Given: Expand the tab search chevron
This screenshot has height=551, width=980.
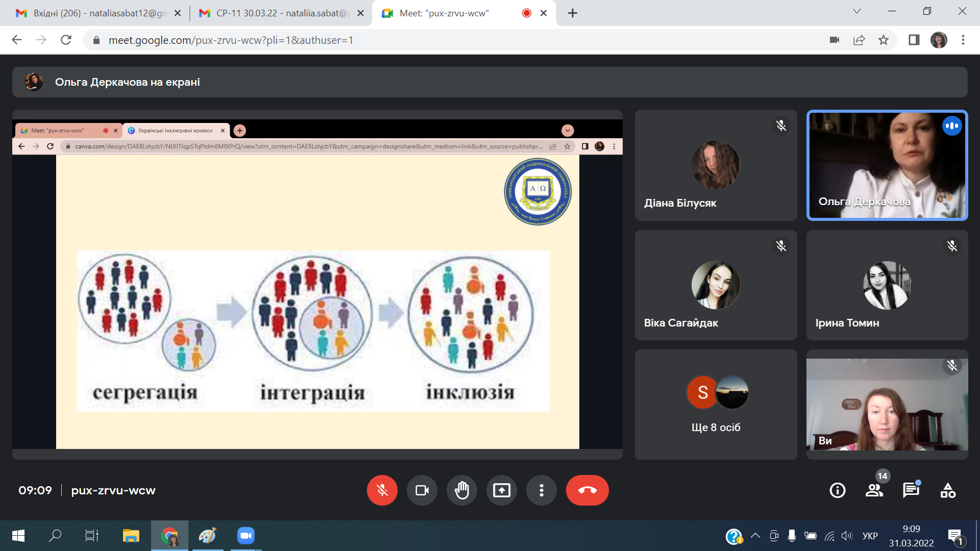Looking at the screenshot, I should tap(857, 11).
